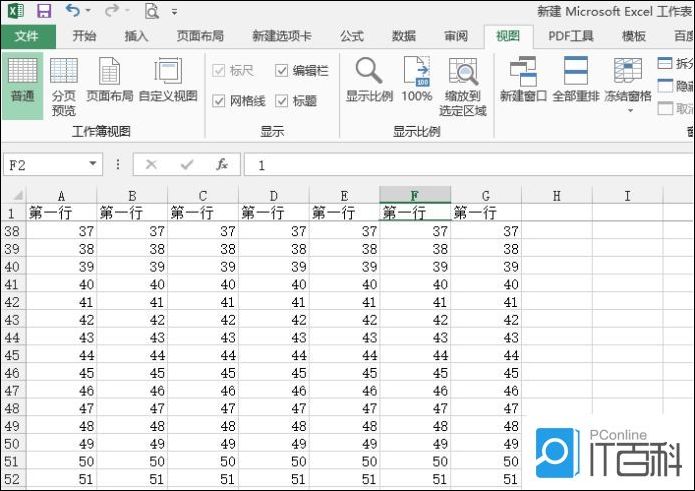Viewport: 695px width, 491px height.
Task: Open a 新建窗口 new window
Action: [x=523, y=80]
